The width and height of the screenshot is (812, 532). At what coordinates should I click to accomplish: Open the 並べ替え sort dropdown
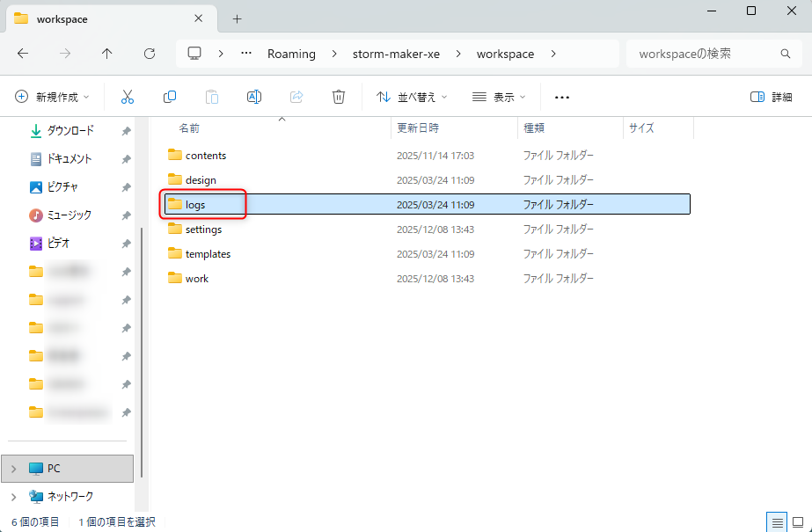(x=412, y=97)
